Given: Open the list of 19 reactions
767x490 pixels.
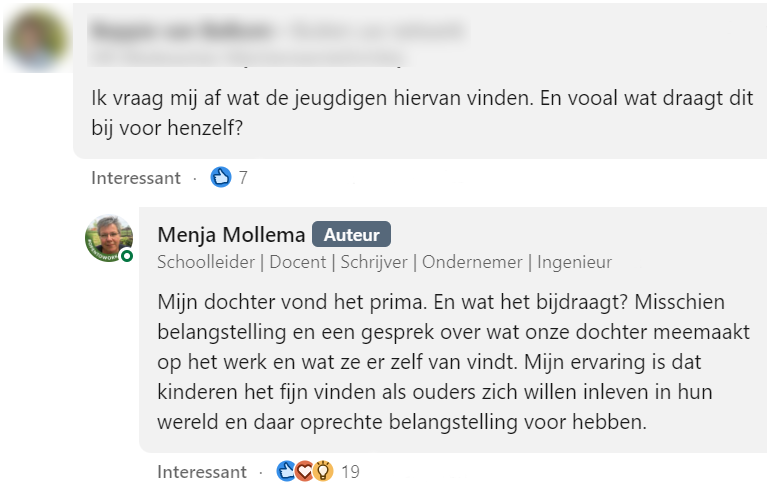Looking at the screenshot, I should (350, 471).
